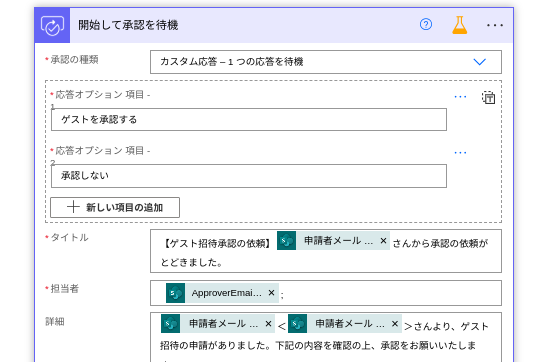Click title text とどきました。
The height and width of the screenshot is (362, 549).
[192, 263]
